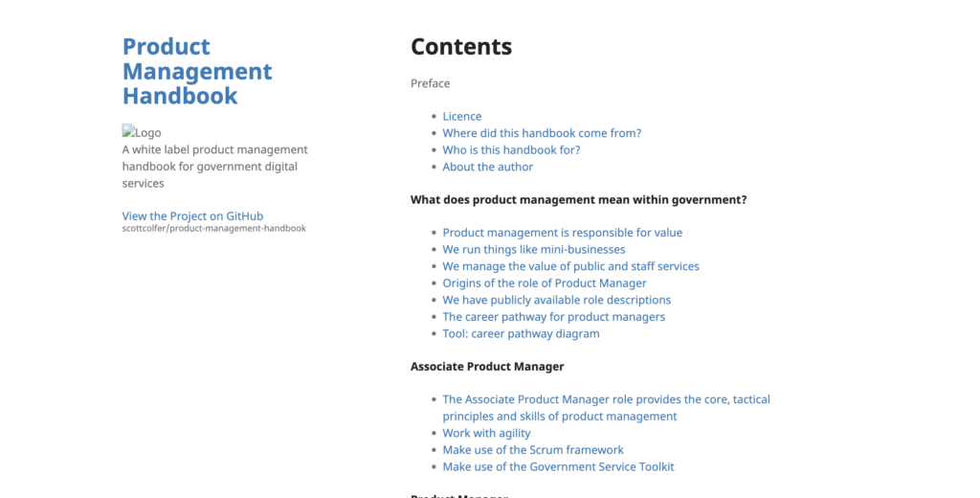Viewport: 980px width, 498px height.
Task: Open 'We have publicly available role descriptions'
Action: click(556, 300)
